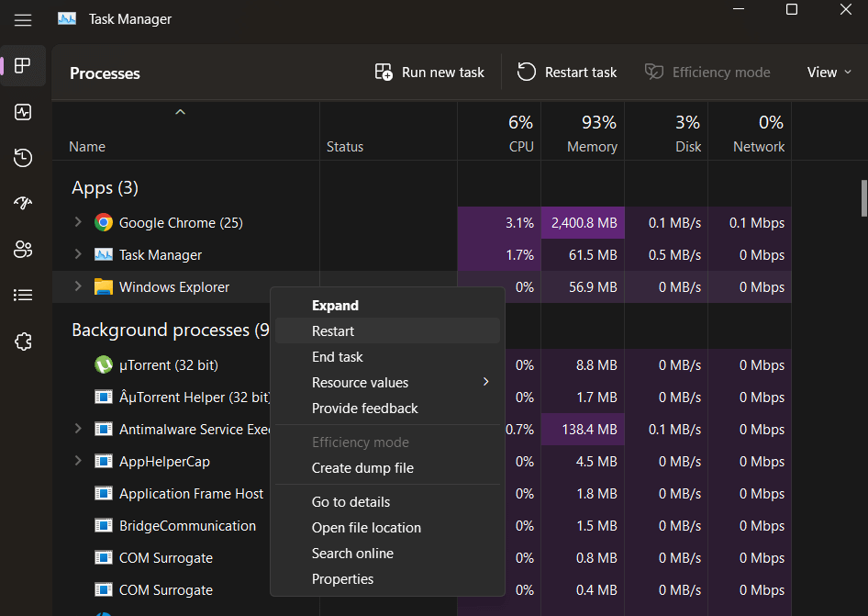Click the Windows Explorer folder icon
The height and width of the screenshot is (616, 868).
103,287
